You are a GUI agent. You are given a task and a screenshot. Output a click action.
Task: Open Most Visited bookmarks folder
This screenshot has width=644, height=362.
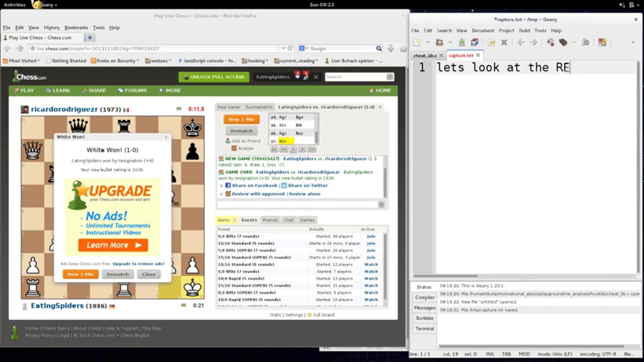[x=21, y=61]
